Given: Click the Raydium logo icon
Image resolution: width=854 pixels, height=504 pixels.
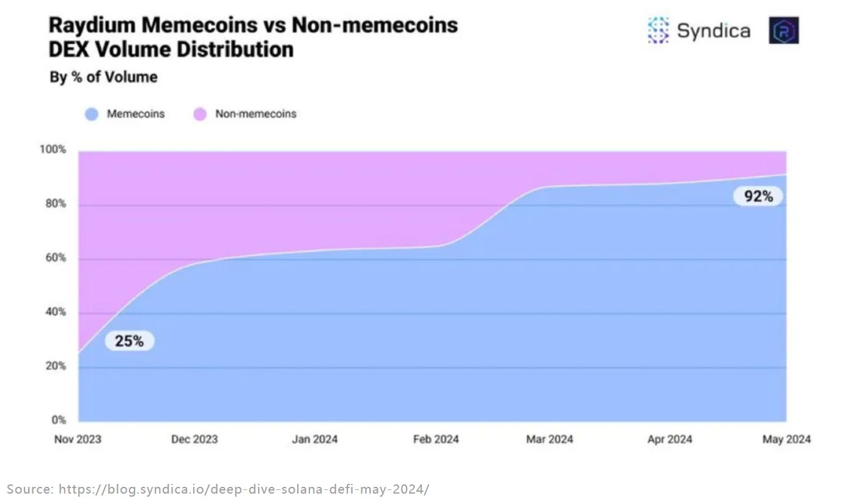Looking at the screenshot, I should 784,30.
